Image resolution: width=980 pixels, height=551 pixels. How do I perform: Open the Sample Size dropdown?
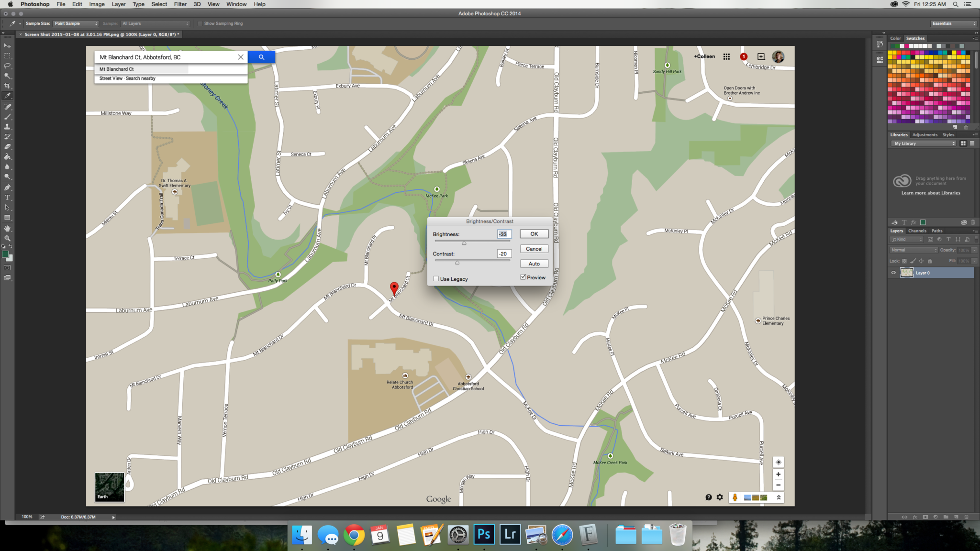76,23
